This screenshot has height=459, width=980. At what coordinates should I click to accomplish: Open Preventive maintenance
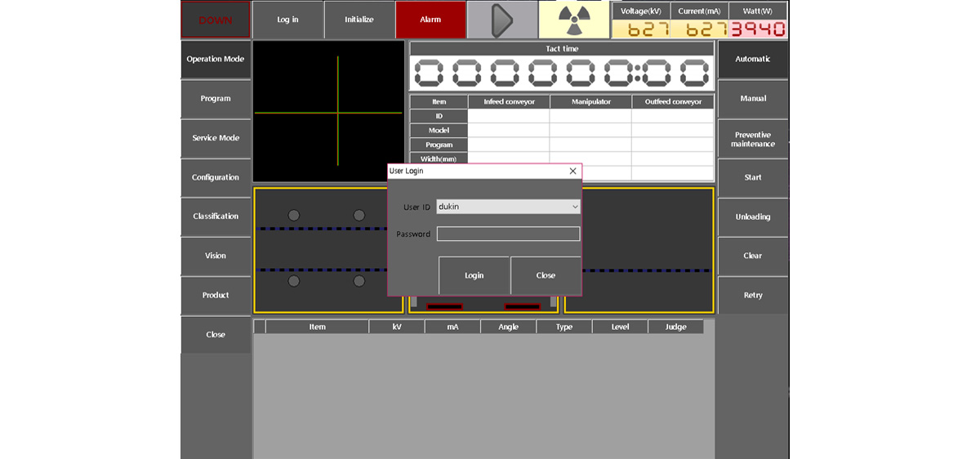click(x=752, y=139)
